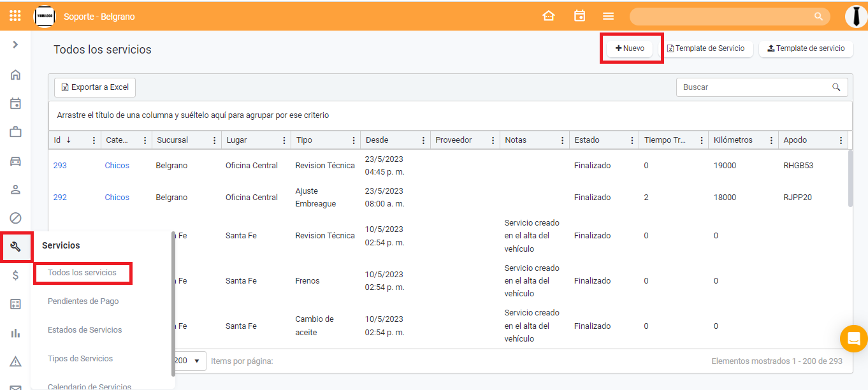Screen dimensions: 868x390
Task: Click the home icon in top bar
Action: click(548, 16)
